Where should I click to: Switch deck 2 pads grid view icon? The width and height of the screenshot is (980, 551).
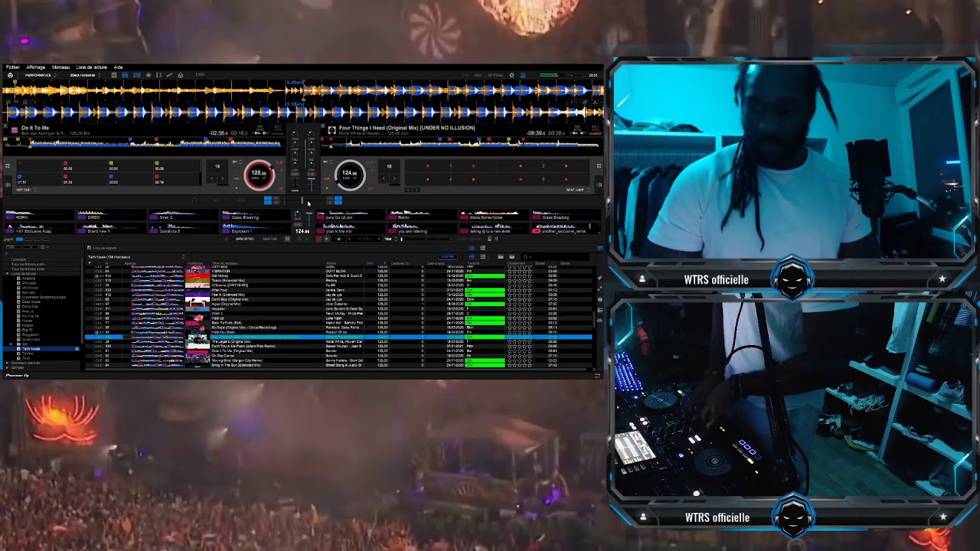pyautogui.click(x=599, y=166)
